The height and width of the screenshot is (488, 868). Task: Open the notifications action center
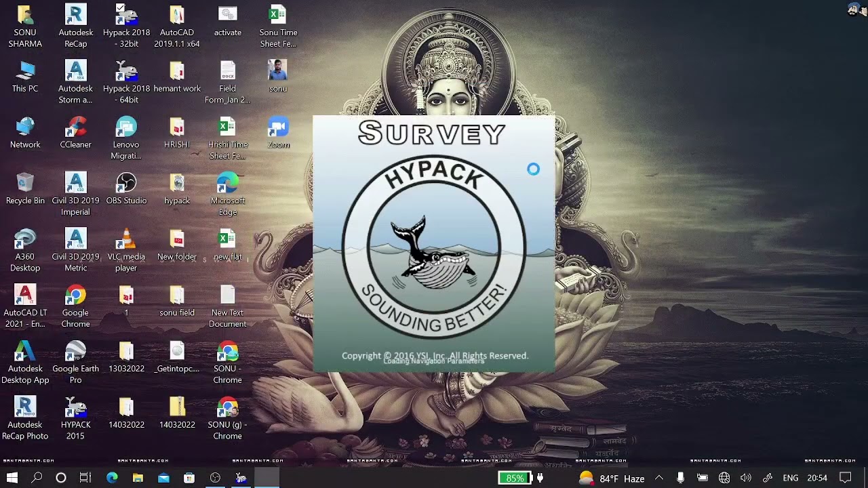click(846, 478)
